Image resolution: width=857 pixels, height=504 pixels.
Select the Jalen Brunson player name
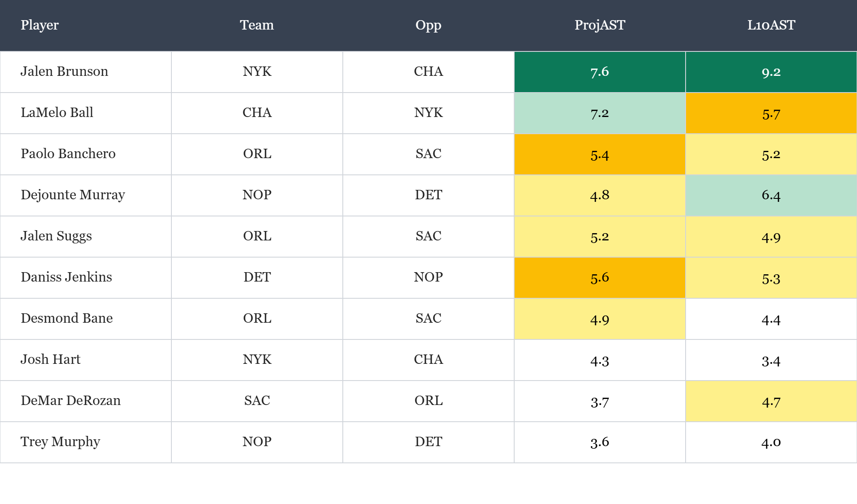click(64, 72)
